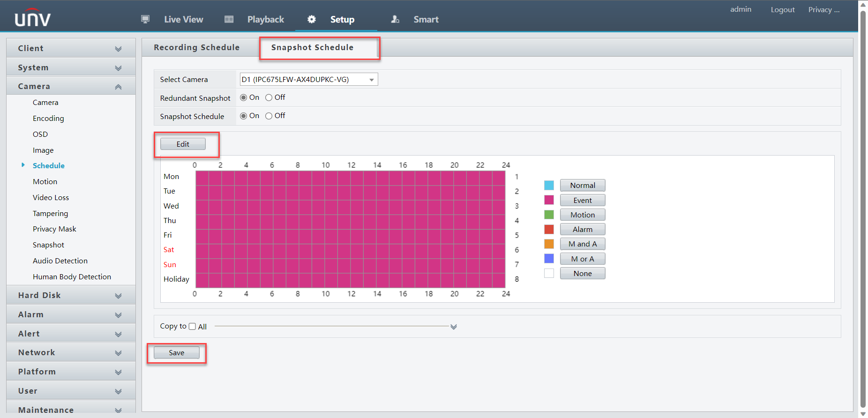Image resolution: width=868 pixels, height=418 pixels.
Task: Check the Copy to All checkbox
Action: (192, 327)
